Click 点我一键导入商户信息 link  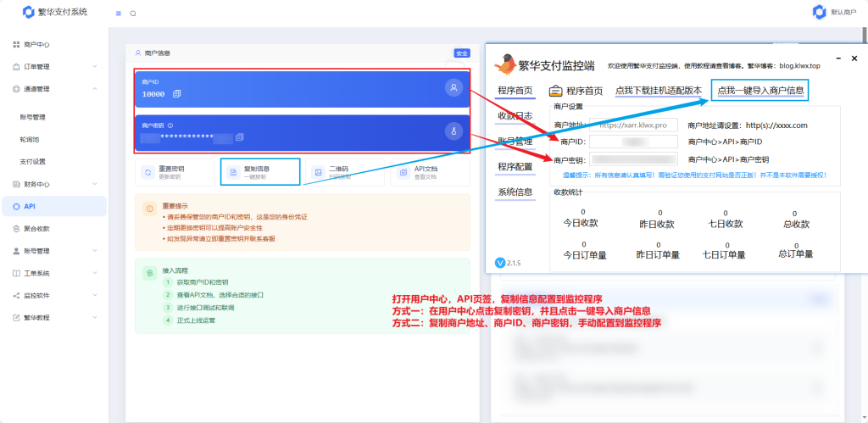[x=760, y=90]
